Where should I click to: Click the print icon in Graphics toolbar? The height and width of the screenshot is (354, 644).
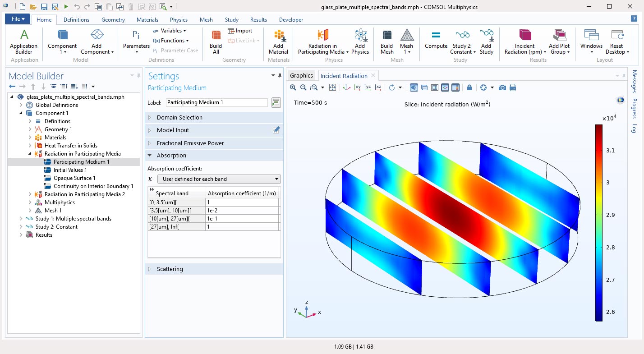pyautogui.click(x=513, y=87)
